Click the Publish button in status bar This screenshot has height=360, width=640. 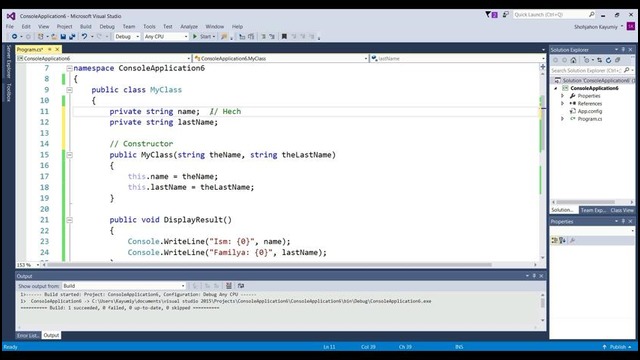[x=617, y=347]
